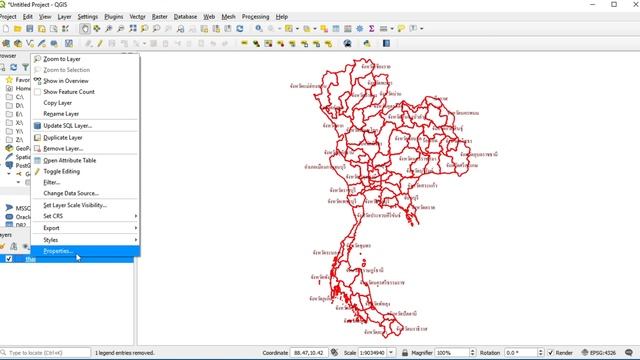Click the New Temporary Scratch Layer icon
The height and width of the screenshot is (360, 640).
(x=54, y=43)
